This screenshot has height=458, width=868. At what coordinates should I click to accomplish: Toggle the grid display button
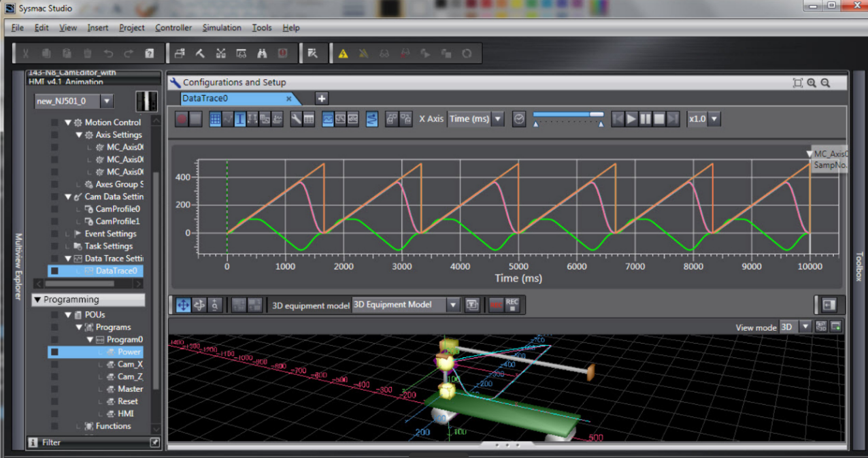[215, 119]
